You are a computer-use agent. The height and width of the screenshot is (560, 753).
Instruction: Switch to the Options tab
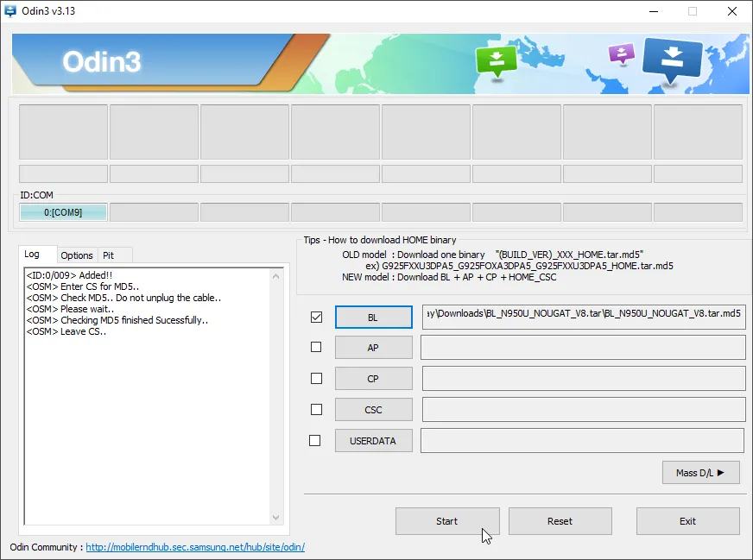coord(77,255)
